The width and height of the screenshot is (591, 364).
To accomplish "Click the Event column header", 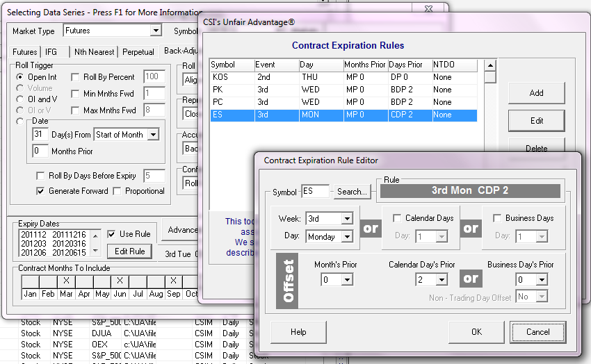I will coord(277,65).
